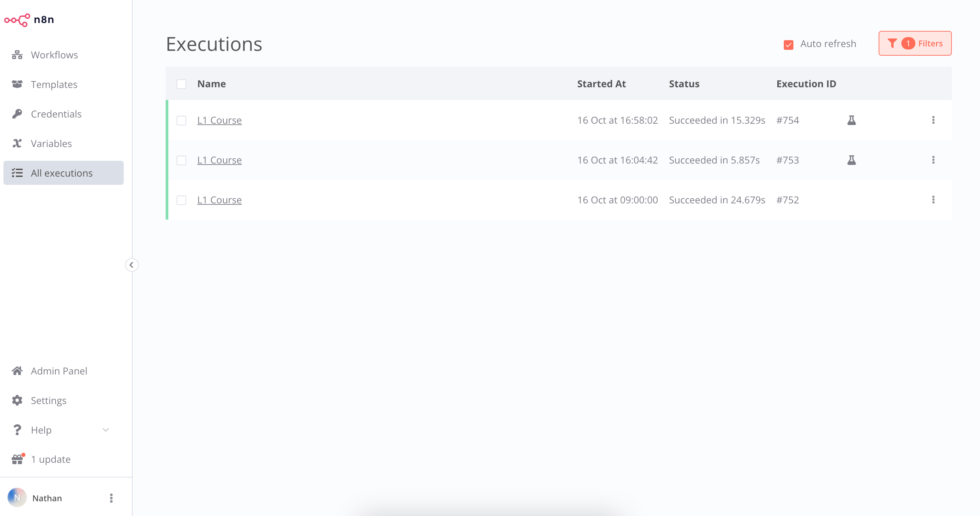
Task: Select the checkbox for execution #753
Action: pyautogui.click(x=181, y=160)
